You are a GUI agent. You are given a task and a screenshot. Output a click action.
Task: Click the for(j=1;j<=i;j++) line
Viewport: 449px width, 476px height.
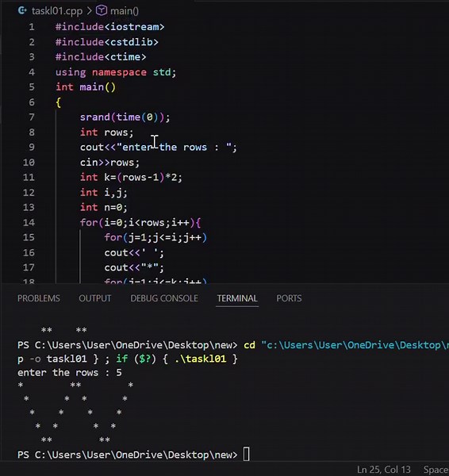[x=155, y=237]
